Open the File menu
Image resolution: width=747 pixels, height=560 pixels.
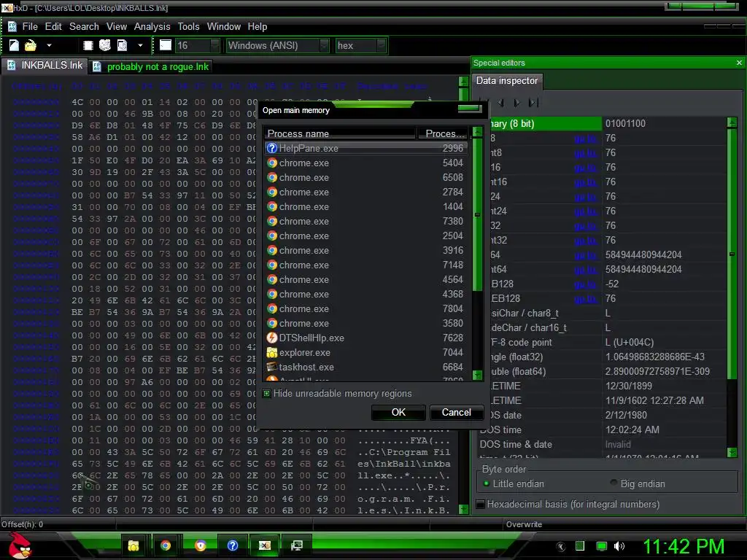pyautogui.click(x=29, y=27)
